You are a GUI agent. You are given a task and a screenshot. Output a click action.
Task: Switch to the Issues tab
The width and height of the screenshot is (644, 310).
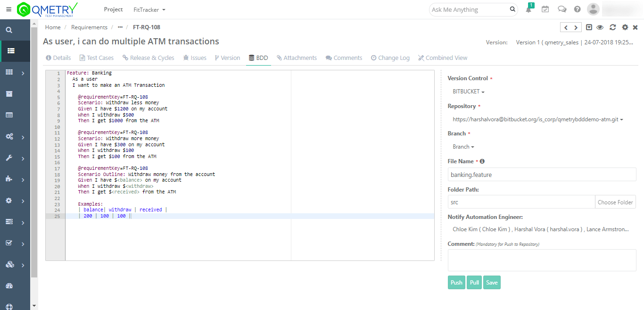pyautogui.click(x=195, y=58)
